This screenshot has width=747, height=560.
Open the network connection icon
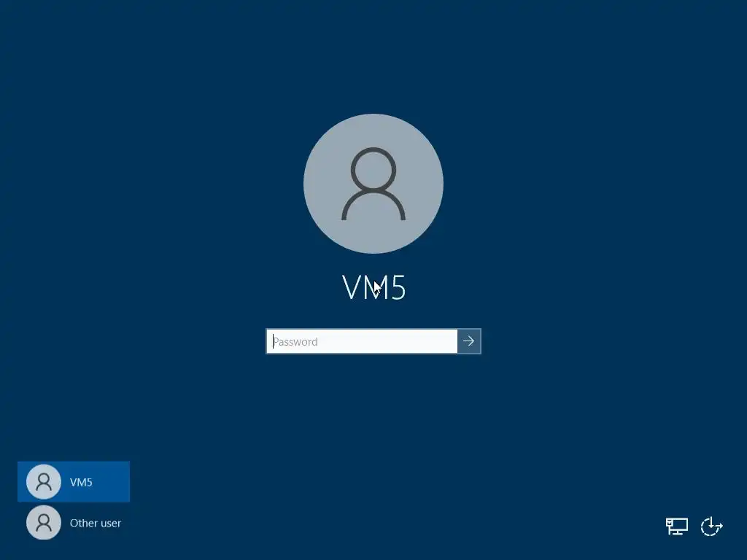click(676, 526)
